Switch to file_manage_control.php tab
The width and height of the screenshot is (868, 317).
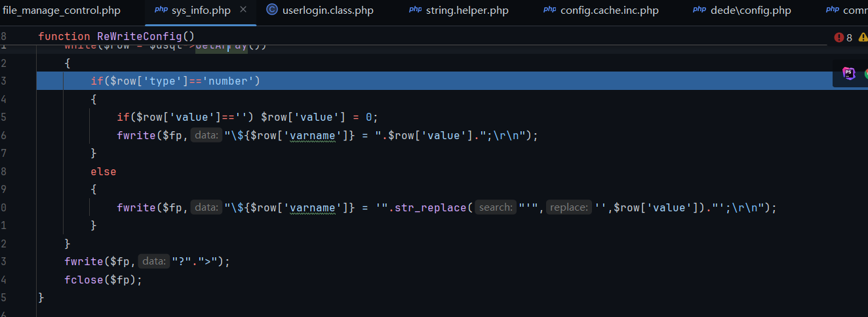(61, 10)
